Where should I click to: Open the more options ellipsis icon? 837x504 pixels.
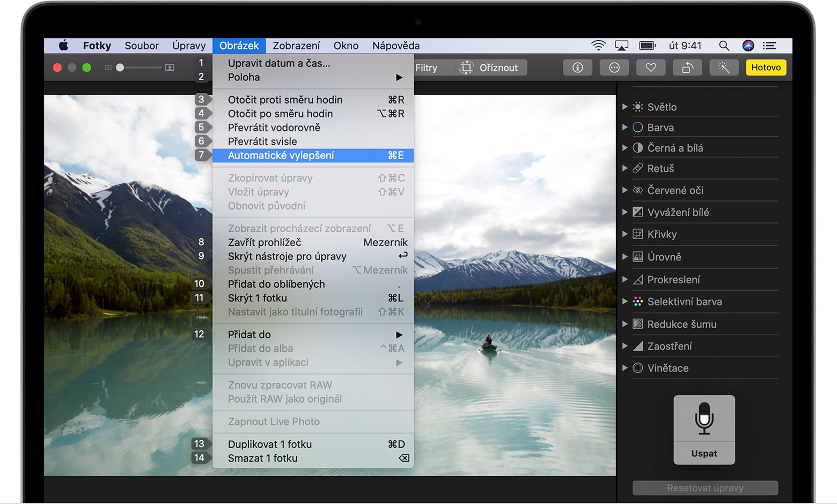tap(614, 68)
